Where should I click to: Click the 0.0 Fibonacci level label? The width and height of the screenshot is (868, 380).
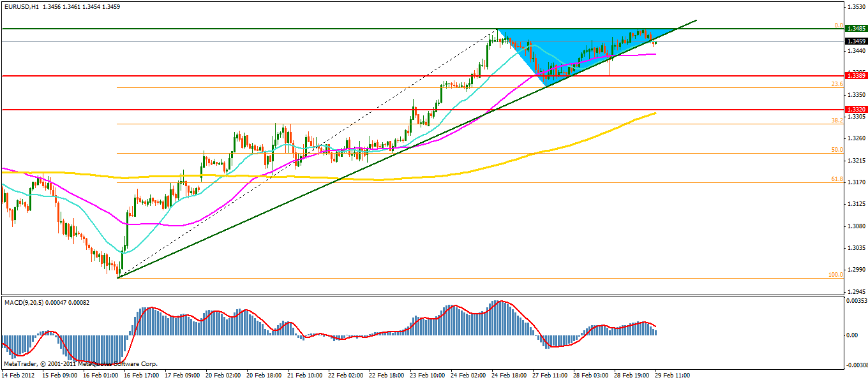click(x=839, y=26)
